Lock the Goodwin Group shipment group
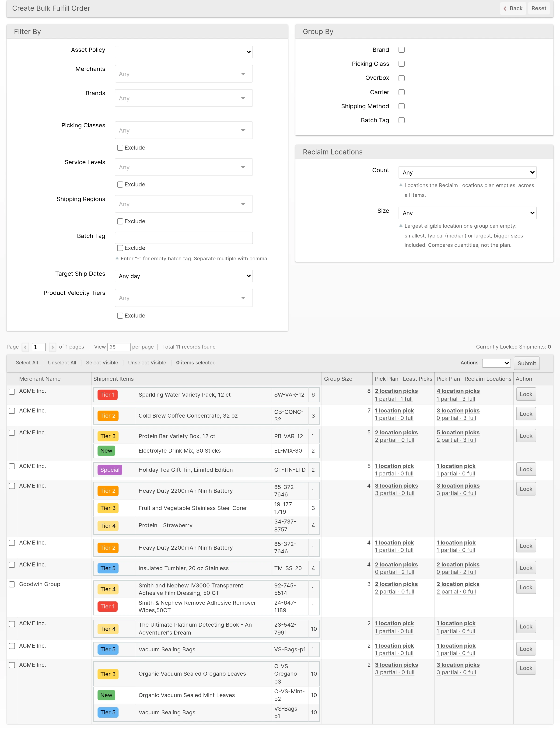 coord(526,587)
